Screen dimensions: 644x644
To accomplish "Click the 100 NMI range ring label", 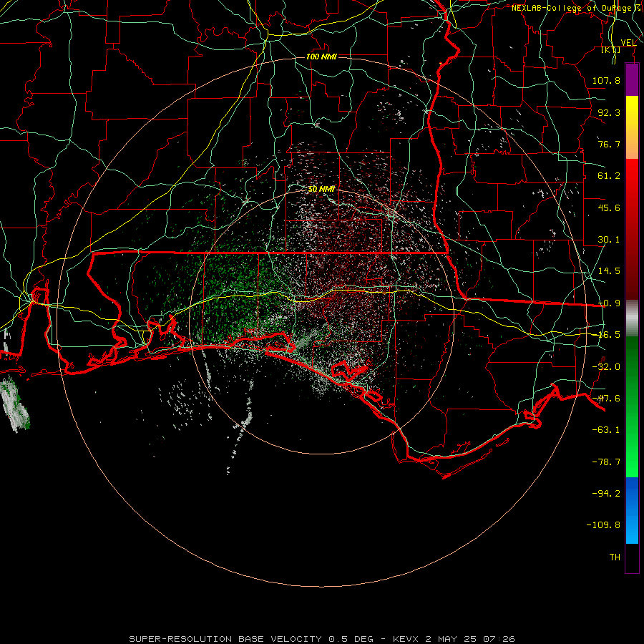I will 321,57.
